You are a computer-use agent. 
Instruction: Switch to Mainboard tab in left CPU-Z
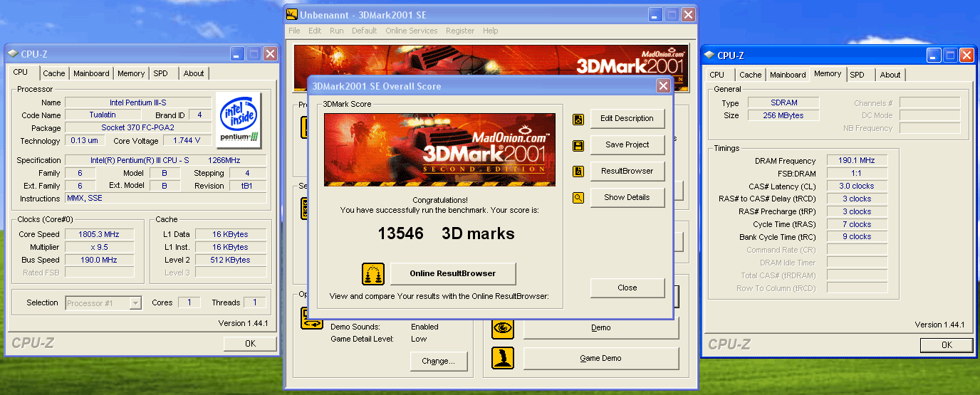point(91,73)
